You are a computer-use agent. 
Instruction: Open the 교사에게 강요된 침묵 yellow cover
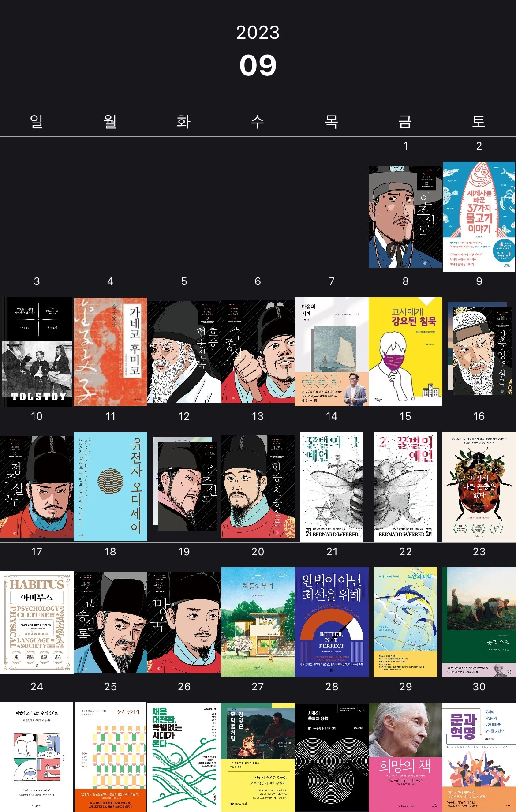pos(405,352)
